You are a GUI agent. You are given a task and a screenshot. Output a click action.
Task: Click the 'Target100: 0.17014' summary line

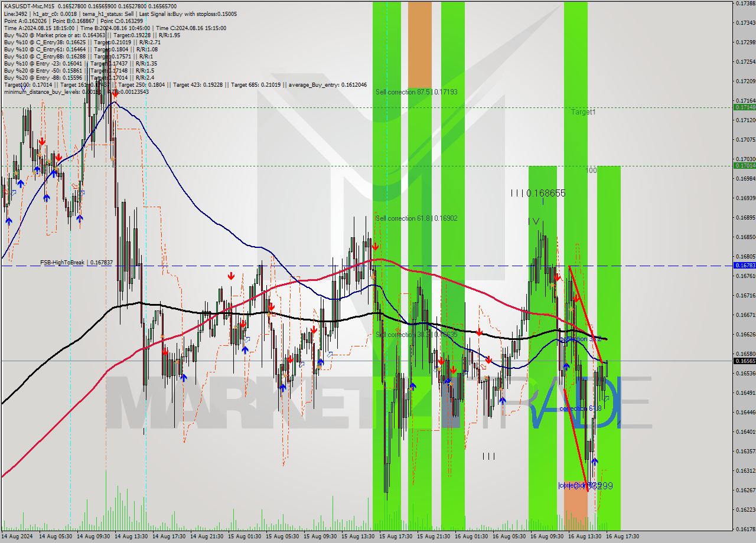[185, 84]
